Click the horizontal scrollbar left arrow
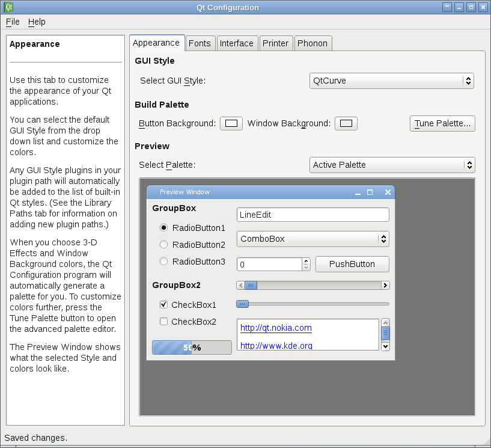The width and height of the screenshot is (491, 448). [x=240, y=286]
